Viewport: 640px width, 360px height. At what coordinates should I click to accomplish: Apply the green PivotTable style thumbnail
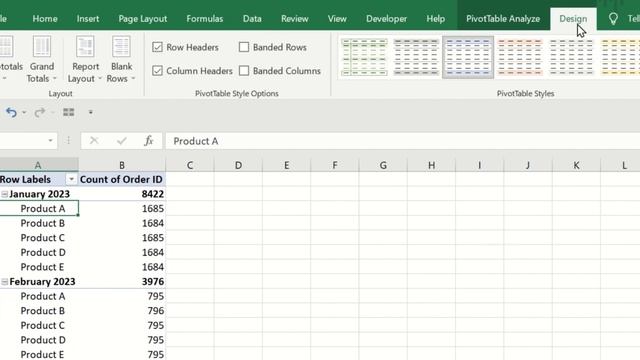tap(364, 57)
